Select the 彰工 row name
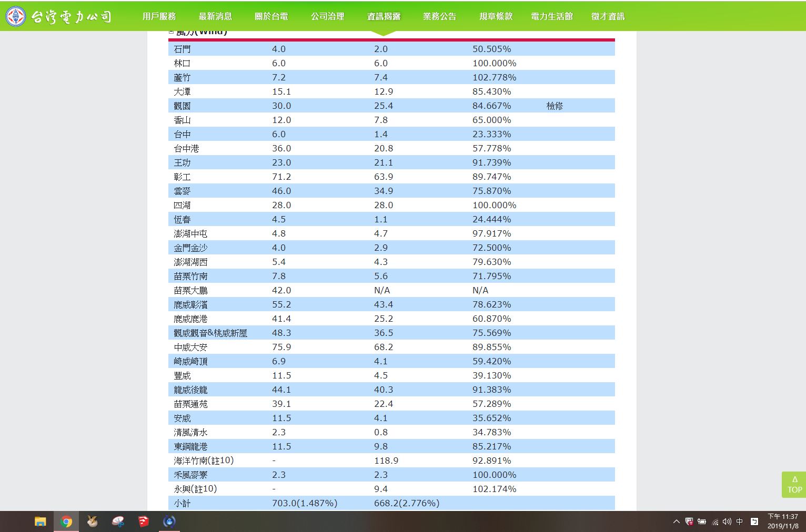 (x=182, y=177)
